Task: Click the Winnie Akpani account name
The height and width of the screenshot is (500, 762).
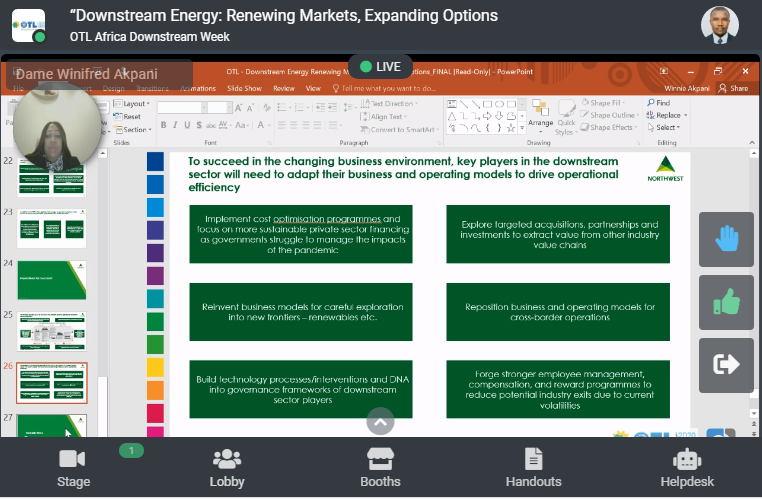Action: 687,88
